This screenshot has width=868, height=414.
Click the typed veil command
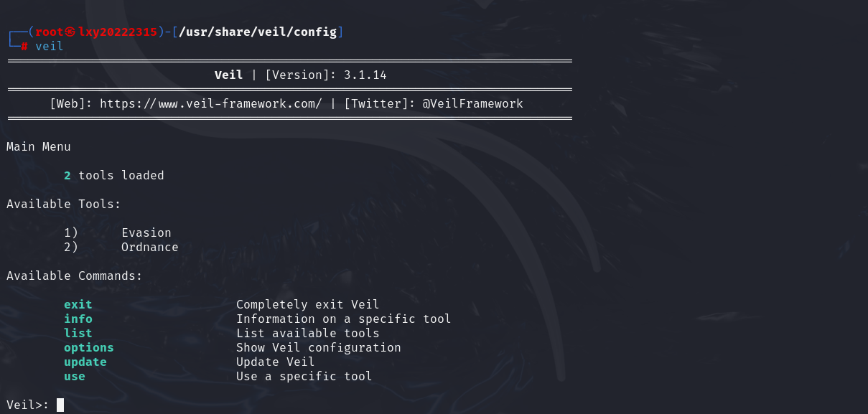click(x=50, y=47)
